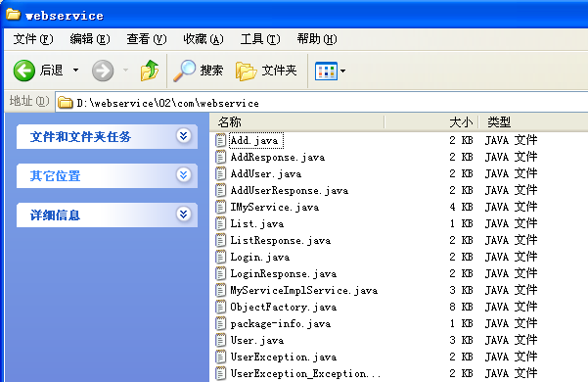Click the 4 KB size of IMyService.java
This screenshot has width=588, height=382.
click(x=461, y=207)
